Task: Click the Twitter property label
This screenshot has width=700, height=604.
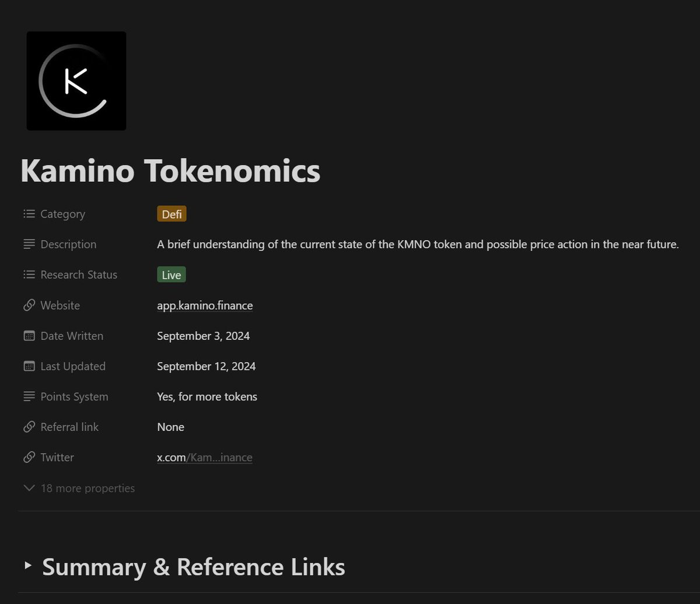Action: 57,457
